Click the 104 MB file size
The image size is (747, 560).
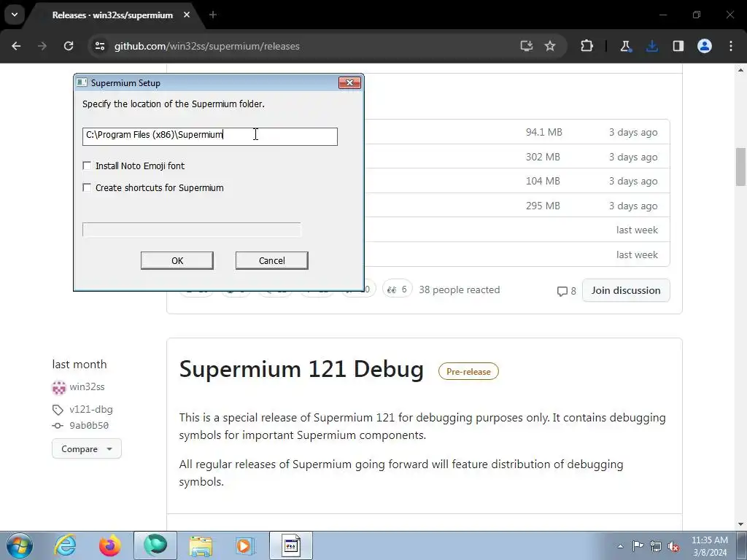click(x=543, y=181)
